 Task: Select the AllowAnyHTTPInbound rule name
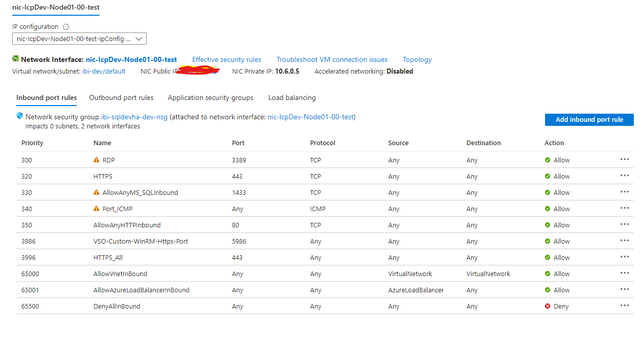pos(127,225)
